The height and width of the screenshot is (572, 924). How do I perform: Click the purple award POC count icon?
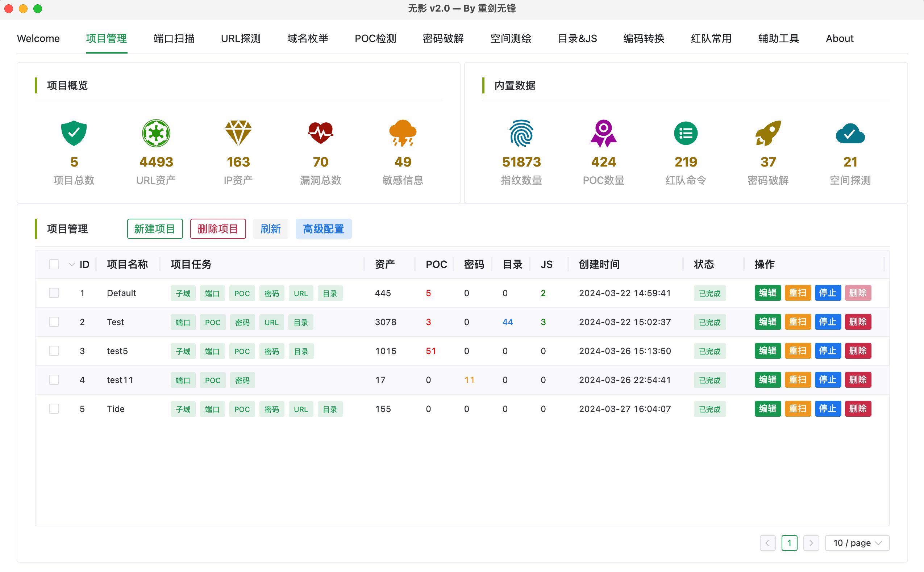pos(603,133)
